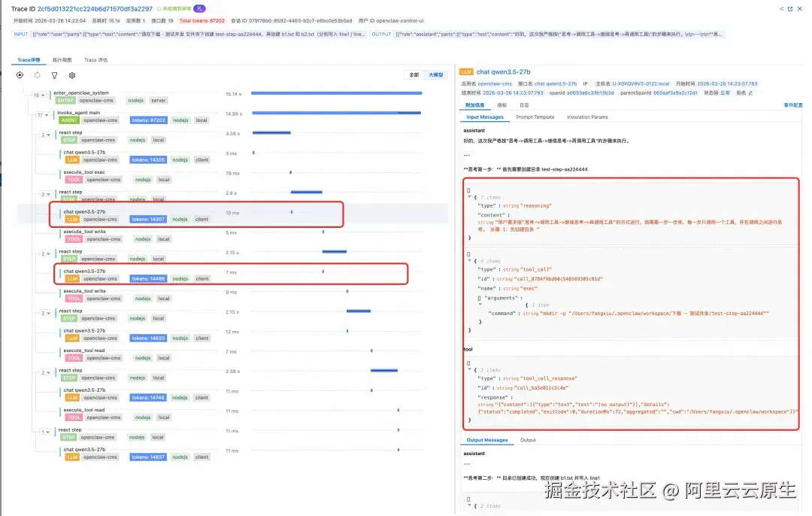
Task: Collapse the react step lasting 3.38 s
Action: coord(46,135)
